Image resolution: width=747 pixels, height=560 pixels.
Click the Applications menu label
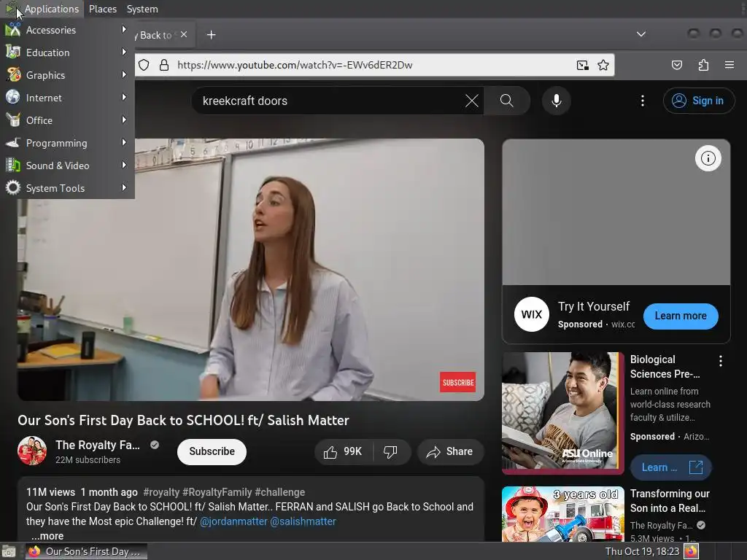coord(52,9)
